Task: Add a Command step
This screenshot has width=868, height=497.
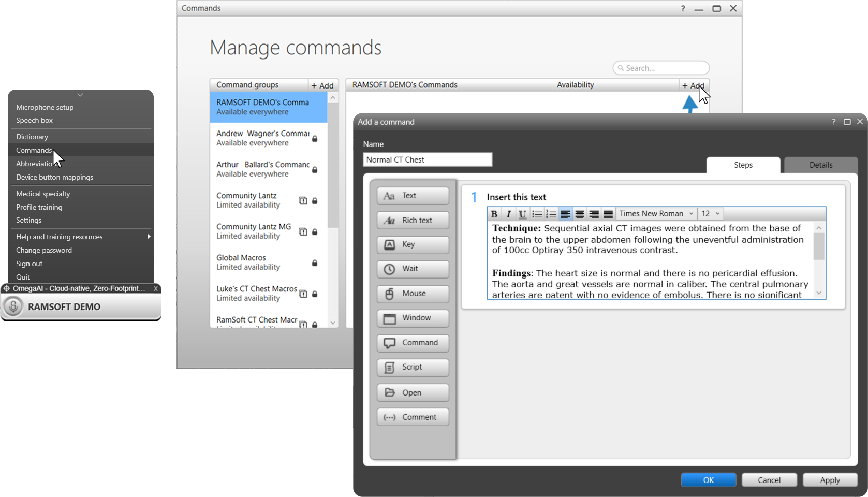Action: pos(413,343)
